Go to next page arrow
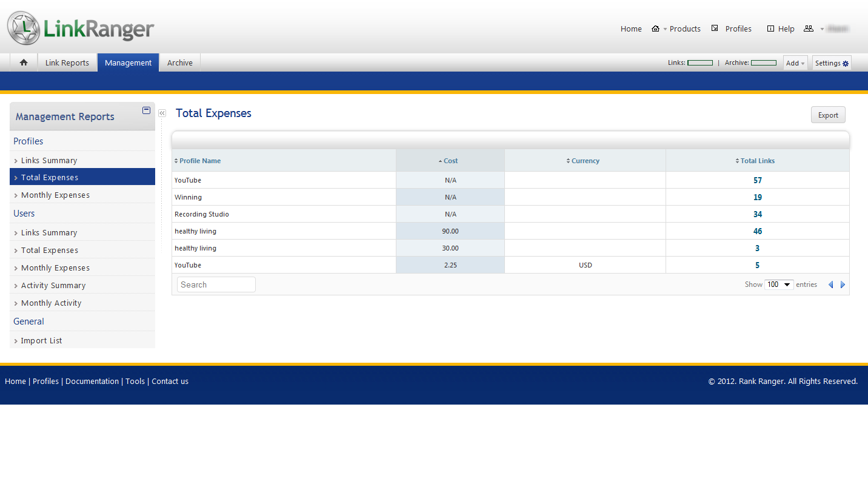The height and width of the screenshot is (498, 868). point(843,284)
